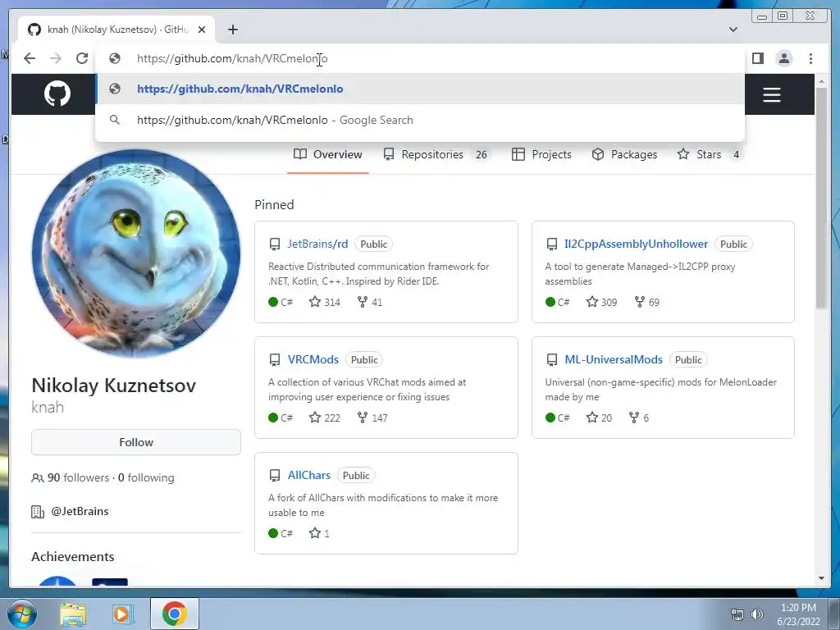The width and height of the screenshot is (840, 630).
Task: Open the GitHub hamburger navigation menu
Action: [771, 95]
